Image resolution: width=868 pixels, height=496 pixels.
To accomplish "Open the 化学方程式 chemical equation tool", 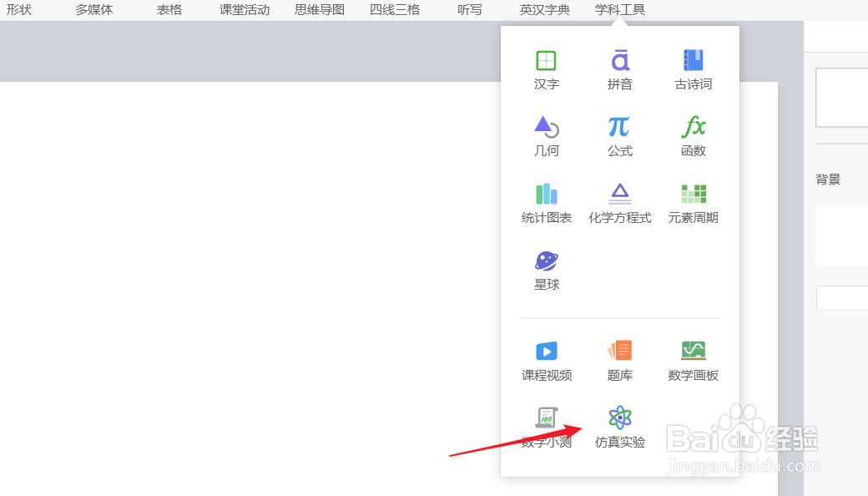I will [x=619, y=204].
